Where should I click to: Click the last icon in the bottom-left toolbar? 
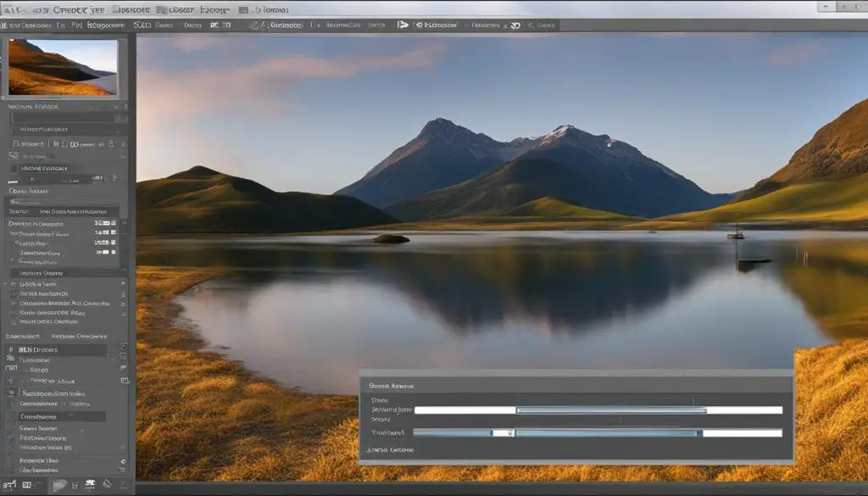point(121,485)
